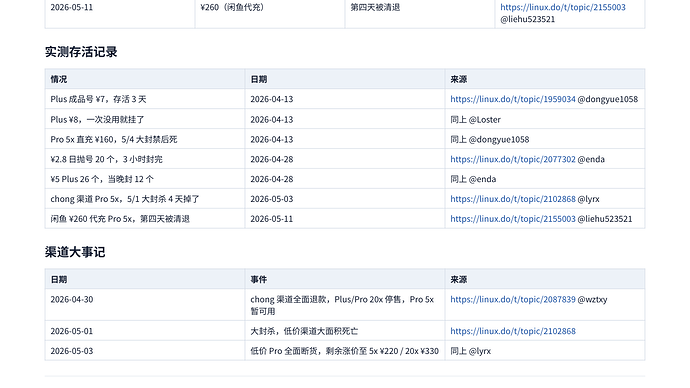Click date 2026-05-11 in 闲鱼 ¥260 代充 row
Image resolution: width=690 pixels, height=388 pixels.
click(x=272, y=219)
